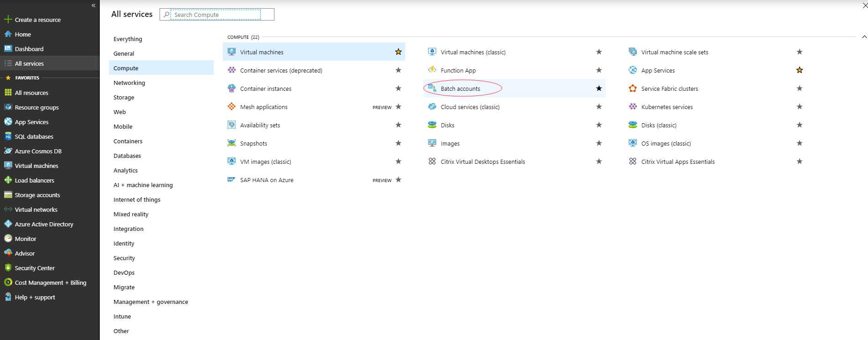Click the Security Center shield icon
Image resolution: width=868 pixels, height=340 pixels.
(x=8, y=267)
